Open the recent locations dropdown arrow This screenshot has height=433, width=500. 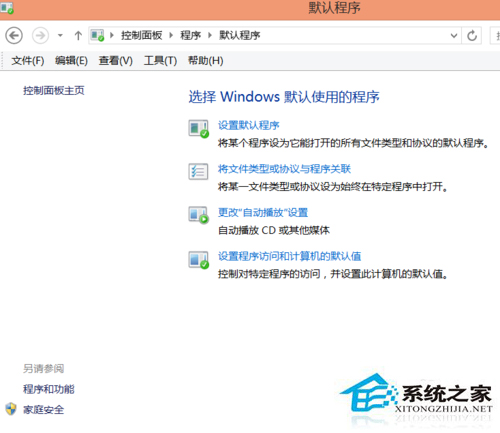(60, 35)
